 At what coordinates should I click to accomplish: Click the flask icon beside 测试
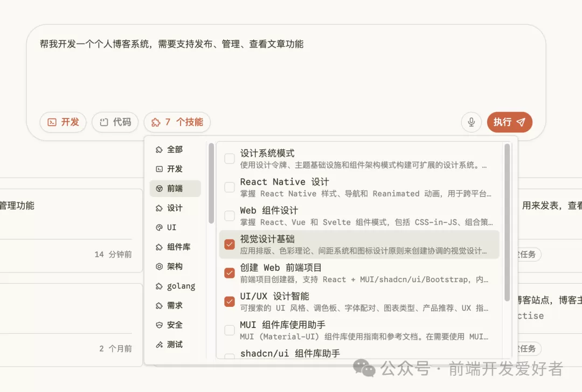pyautogui.click(x=159, y=345)
